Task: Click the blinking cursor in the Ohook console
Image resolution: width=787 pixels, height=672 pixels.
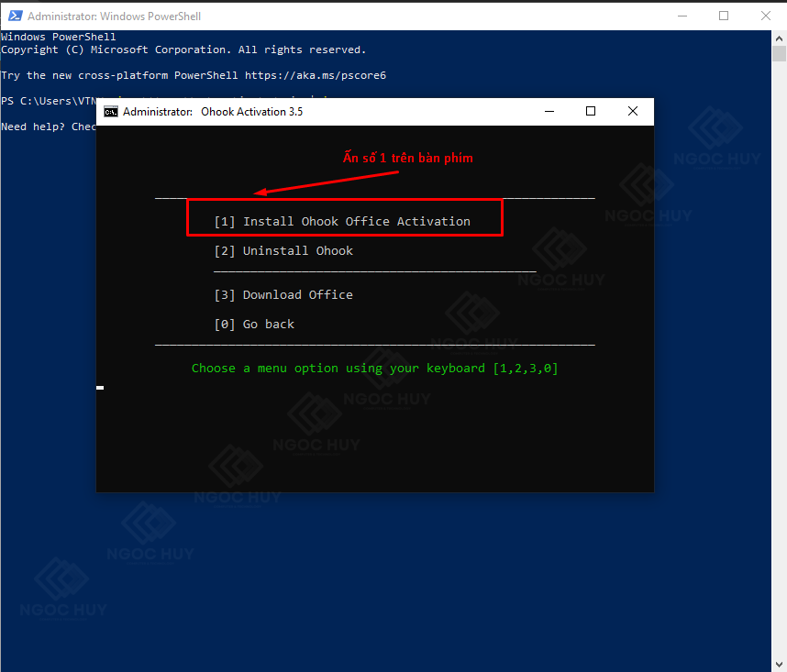Action: pos(100,388)
